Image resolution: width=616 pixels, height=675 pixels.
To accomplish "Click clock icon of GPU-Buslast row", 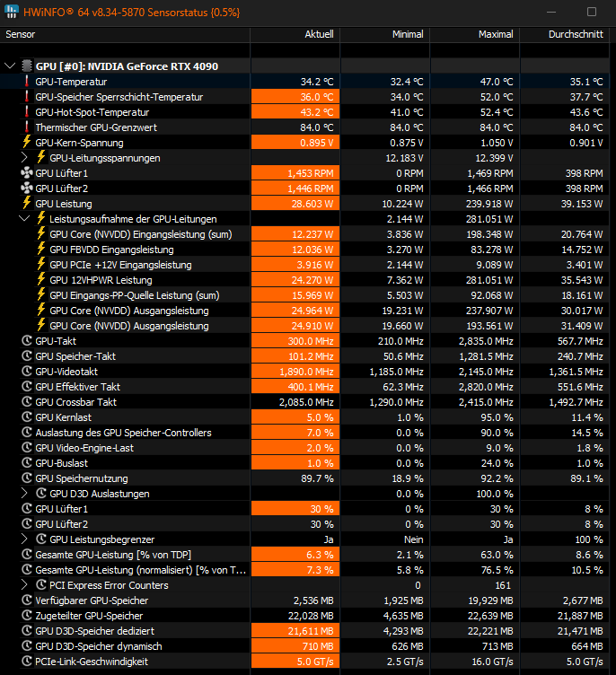I will pos(27,463).
